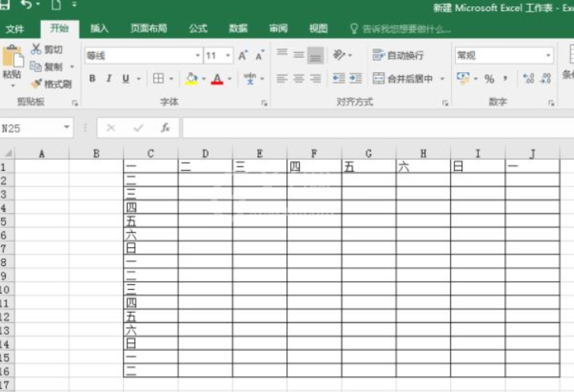The image size is (574, 392).
Task: Click the Undo arrow in quick access toolbar
Action: (x=26, y=5)
